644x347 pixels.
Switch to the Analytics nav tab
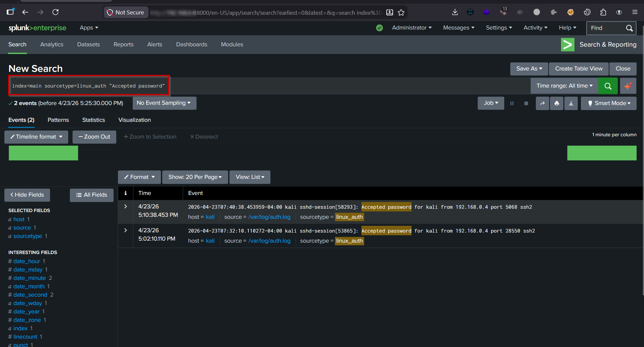pyautogui.click(x=52, y=45)
